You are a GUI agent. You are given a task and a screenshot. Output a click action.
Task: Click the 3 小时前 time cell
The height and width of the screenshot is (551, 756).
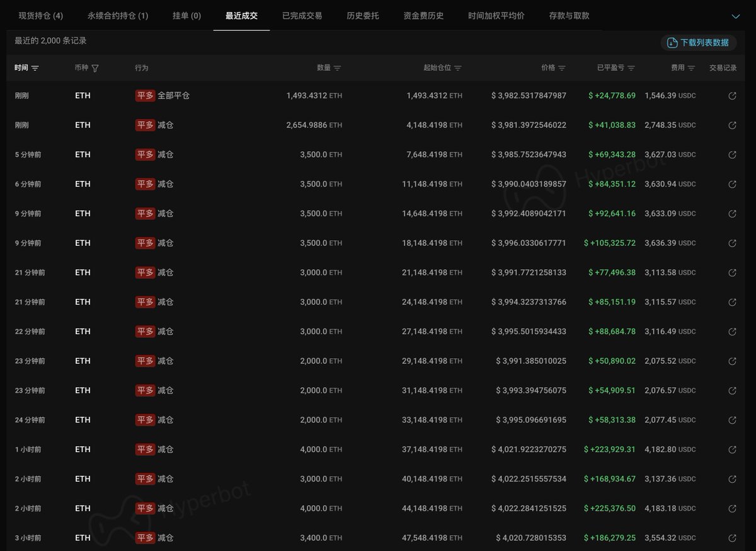pos(28,538)
